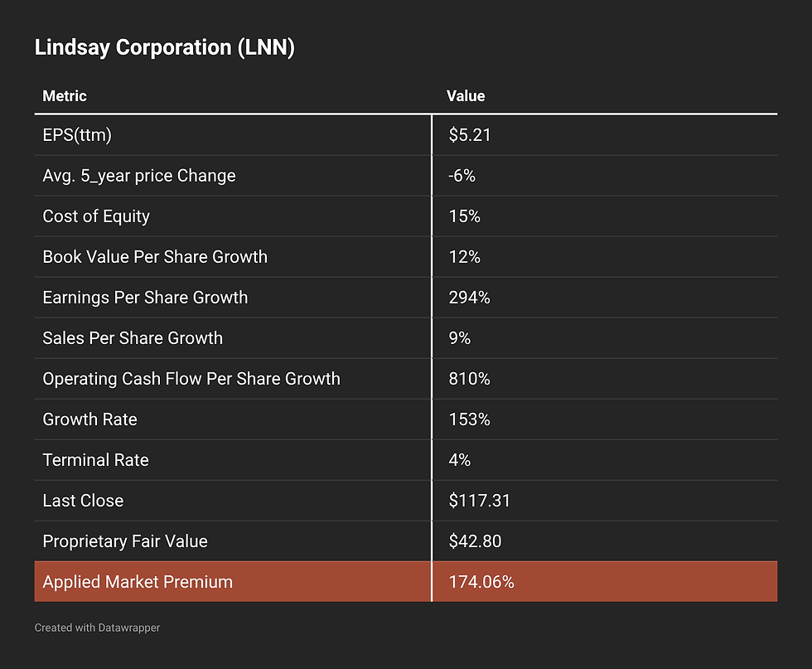The width and height of the screenshot is (812, 669).
Task: Click the '$42.80' value cell
Action: (475, 541)
